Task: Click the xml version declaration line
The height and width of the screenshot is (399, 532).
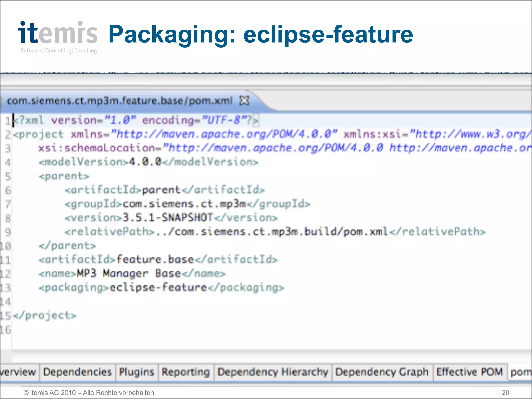Action: pyautogui.click(x=136, y=120)
